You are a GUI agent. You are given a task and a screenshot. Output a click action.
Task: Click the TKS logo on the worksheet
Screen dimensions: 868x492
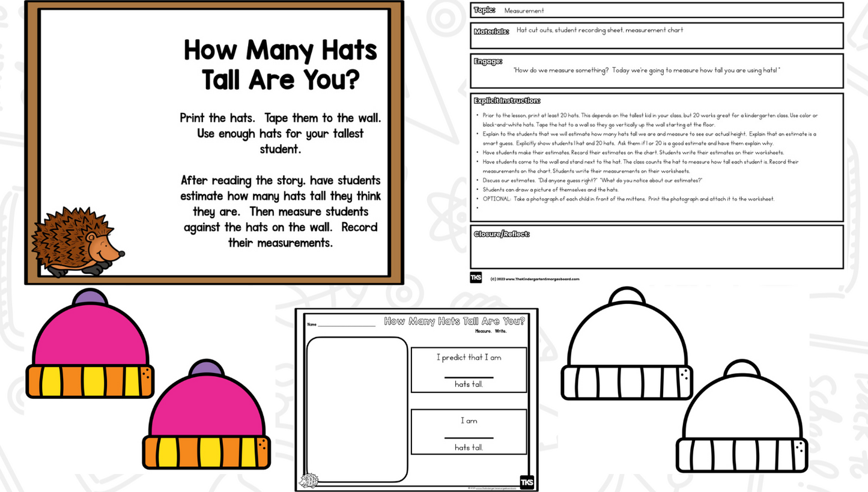526,481
